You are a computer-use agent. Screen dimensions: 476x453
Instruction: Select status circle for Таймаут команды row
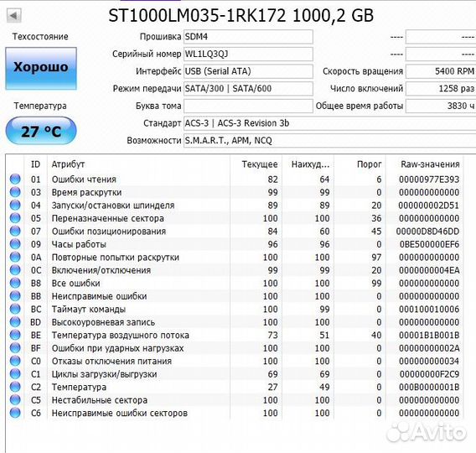(15, 309)
